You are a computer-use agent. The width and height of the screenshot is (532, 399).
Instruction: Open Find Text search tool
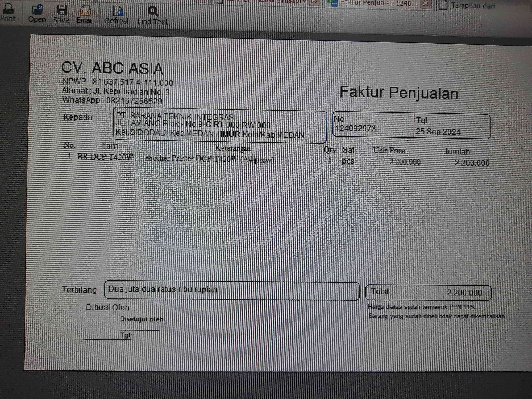153,12
